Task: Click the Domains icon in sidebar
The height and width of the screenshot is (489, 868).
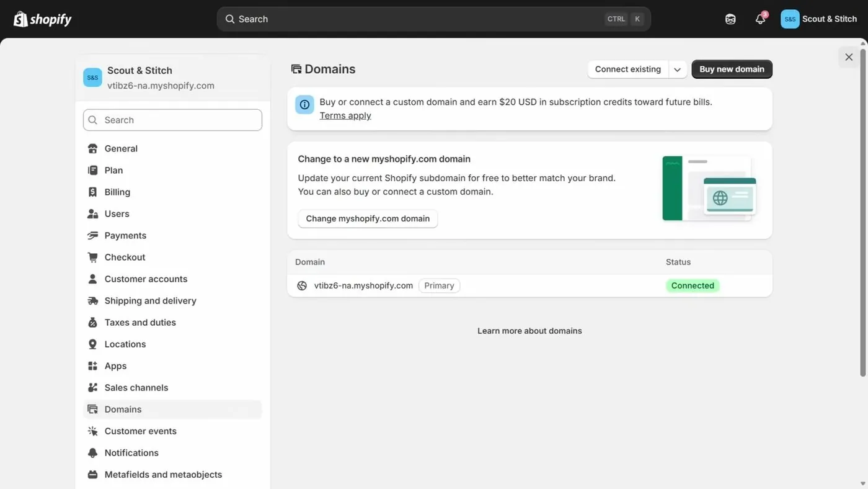Action: point(92,410)
